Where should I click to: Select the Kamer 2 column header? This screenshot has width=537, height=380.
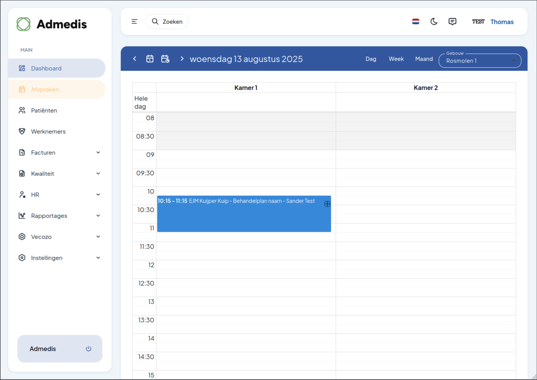pos(425,88)
